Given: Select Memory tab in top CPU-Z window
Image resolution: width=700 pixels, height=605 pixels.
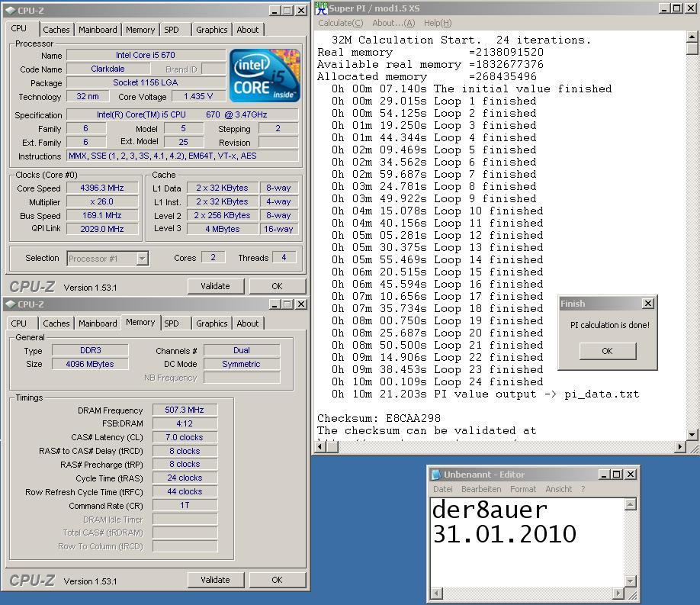Looking at the screenshot, I should pyautogui.click(x=140, y=30).
